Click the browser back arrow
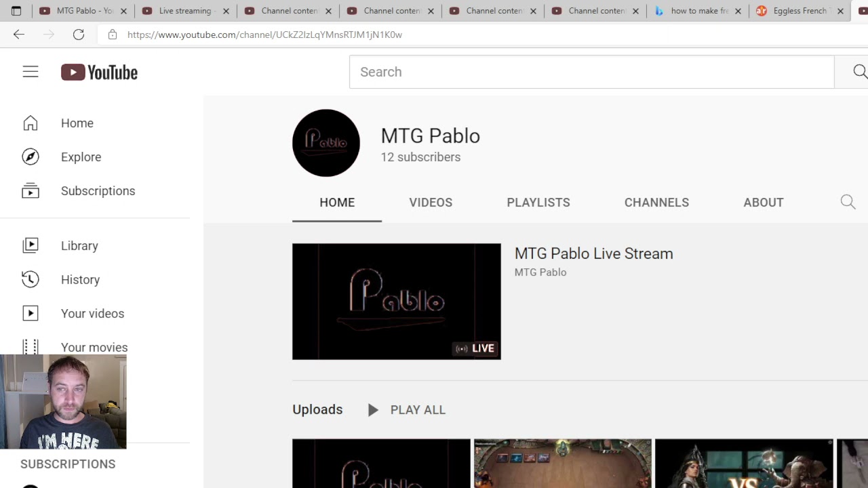Image resolution: width=868 pixels, height=488 pixels. [19, 35]
